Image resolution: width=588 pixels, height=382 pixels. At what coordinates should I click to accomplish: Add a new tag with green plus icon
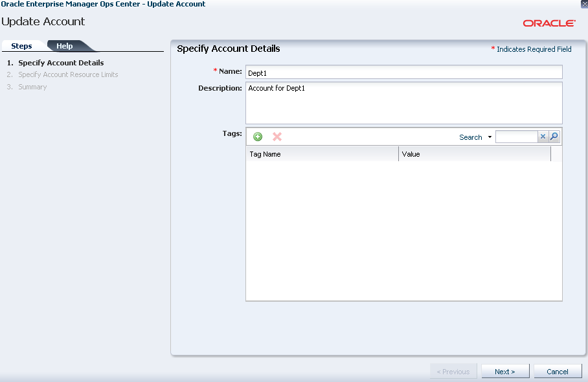258,137
